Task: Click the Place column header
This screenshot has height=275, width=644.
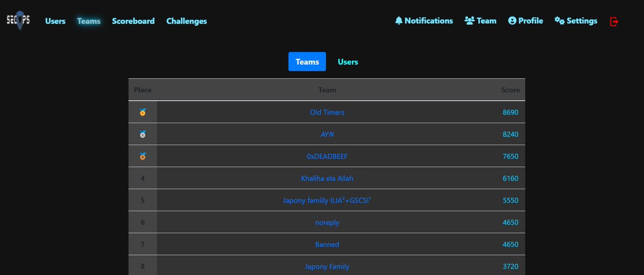Action: 143,90
